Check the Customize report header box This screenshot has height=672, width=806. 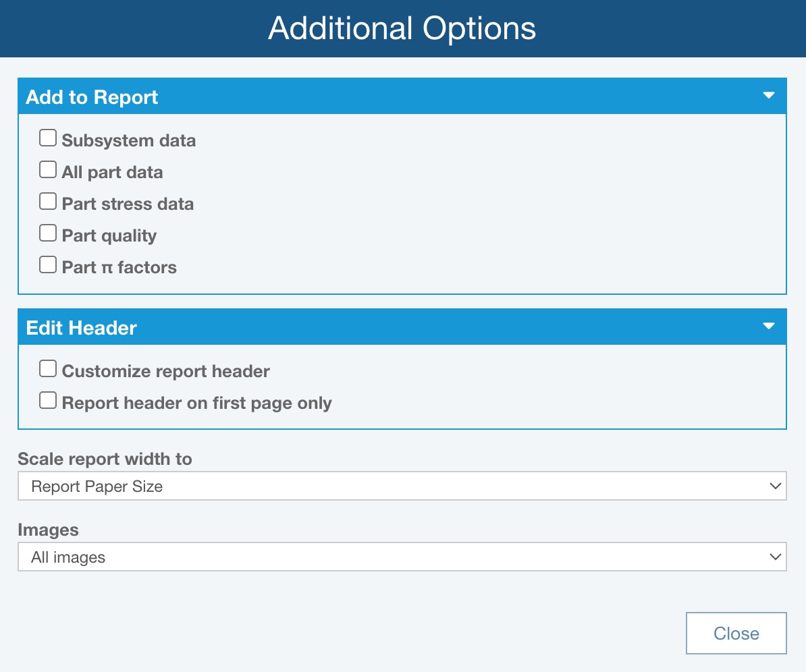tap(47, 369)
